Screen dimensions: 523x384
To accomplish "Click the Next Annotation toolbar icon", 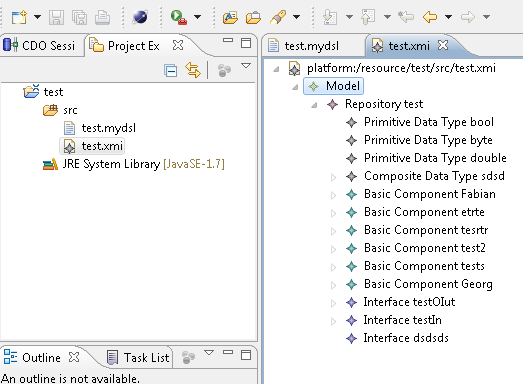I will 330,17.
